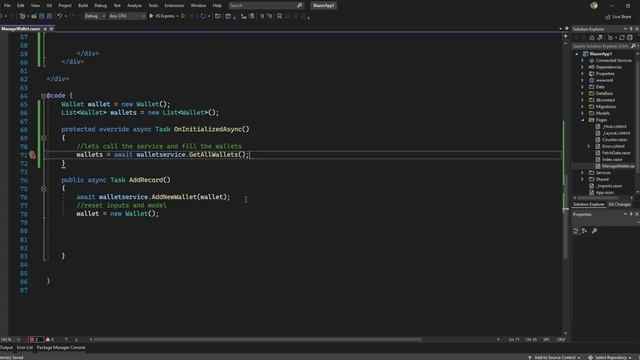
Task: Click the Categorized icon in Properties panel
Action: point(576,231)
